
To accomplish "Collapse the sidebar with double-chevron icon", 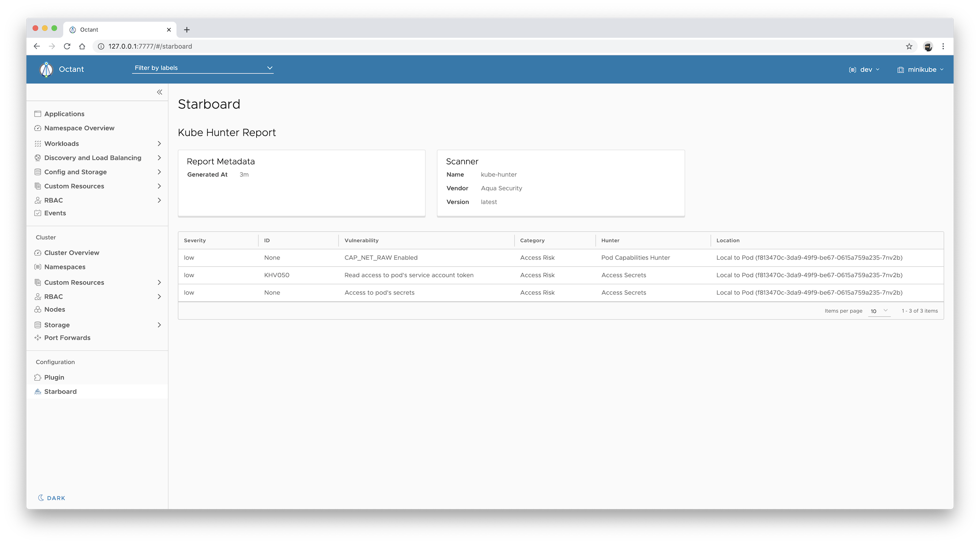I will (159, 92).
